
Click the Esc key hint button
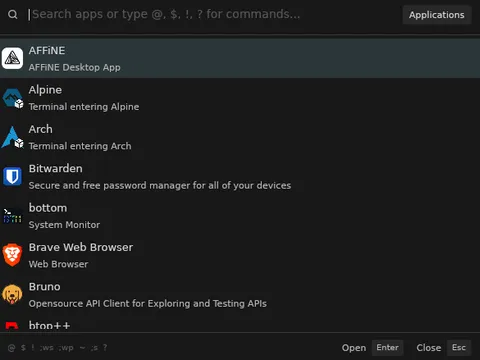(x=459, y=348)
